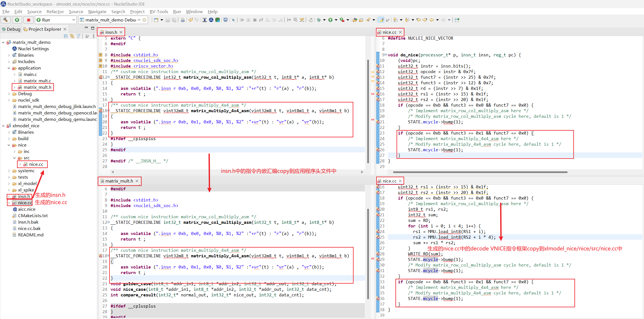Open the Run launch mode combo box

pos(56,20)
